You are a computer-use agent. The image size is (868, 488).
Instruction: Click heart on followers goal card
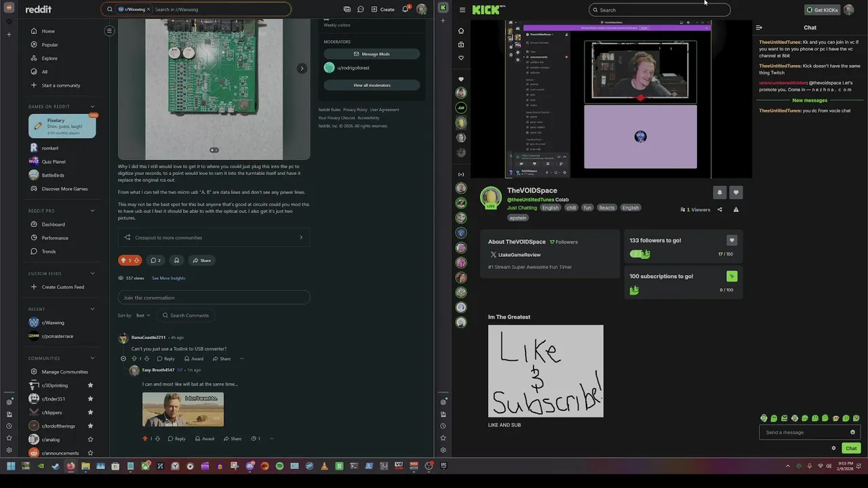[x=732, y=240]
